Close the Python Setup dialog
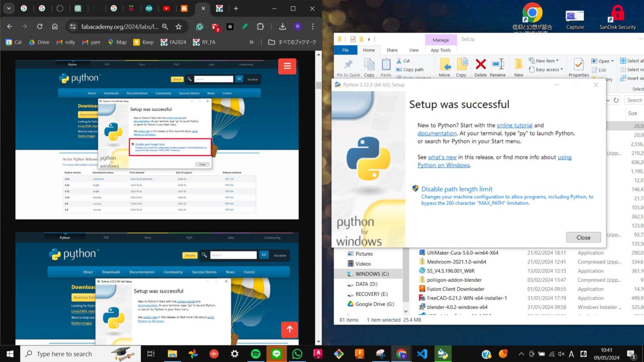The image size is (644, 362). coord(583,237)
